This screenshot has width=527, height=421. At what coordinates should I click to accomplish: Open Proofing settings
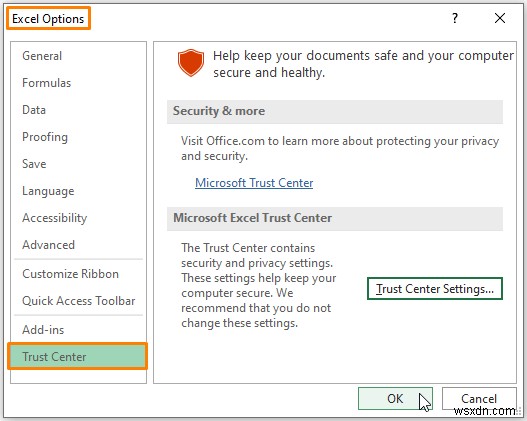pyautogui.click(x=45, y=137)
